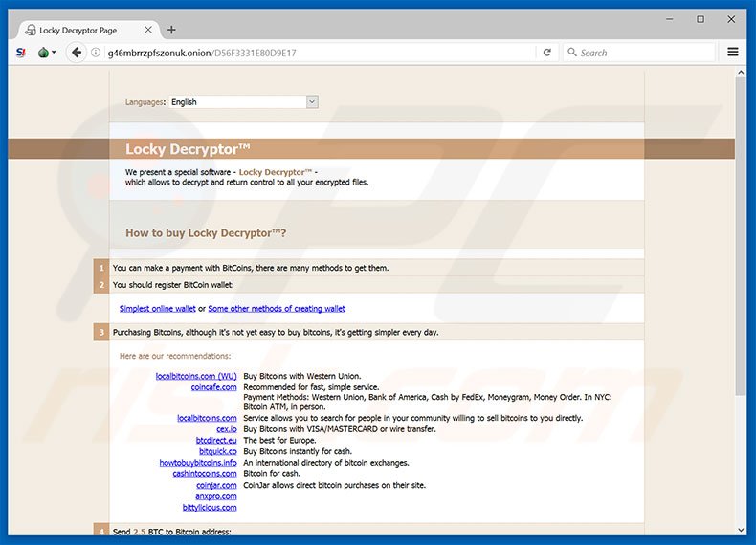Click 'You should register BitCoin wallet:' text
The image size is (756, 545).
click(x=173, y=285)
